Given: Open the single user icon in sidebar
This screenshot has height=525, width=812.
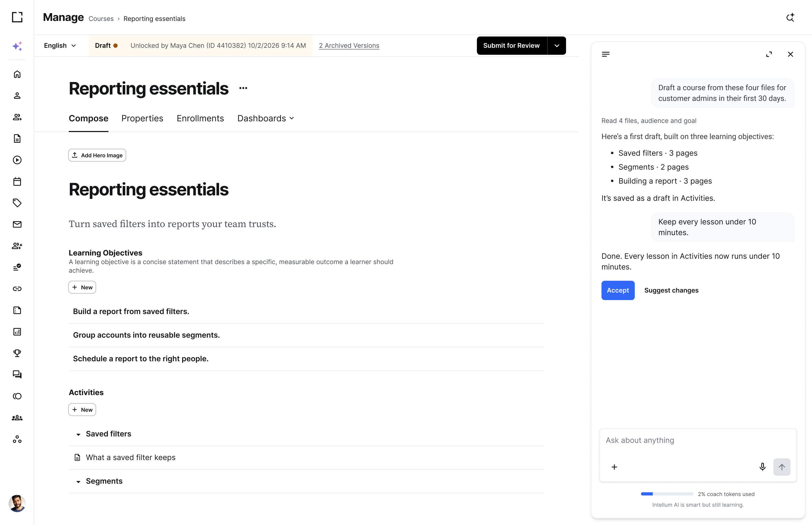Looking at the screenshot, I should 17,96.
